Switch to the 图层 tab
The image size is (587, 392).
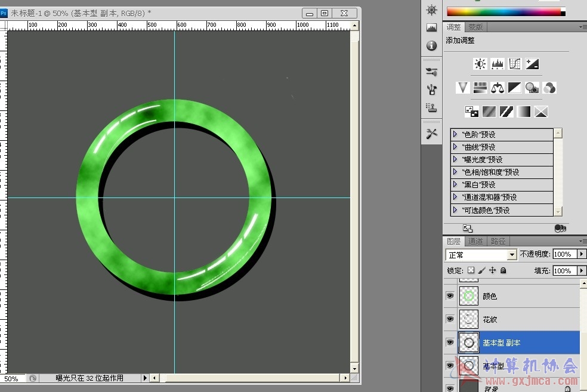click(x=454, y=241)
